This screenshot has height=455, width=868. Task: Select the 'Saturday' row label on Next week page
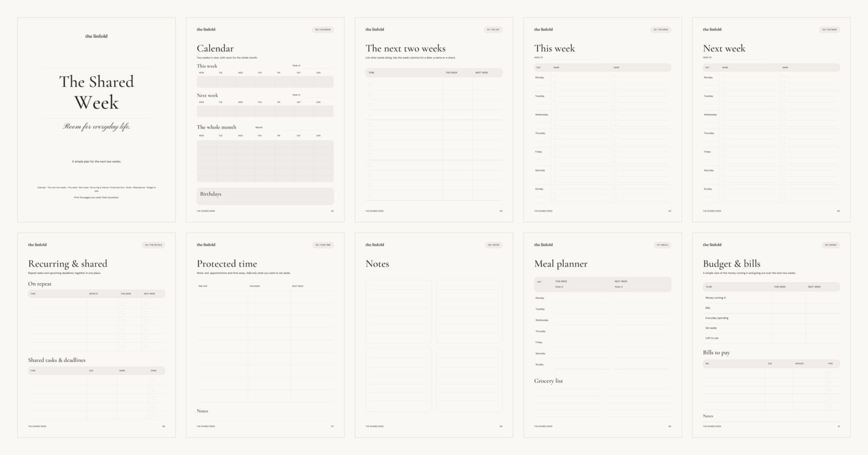tap(709, 170)
